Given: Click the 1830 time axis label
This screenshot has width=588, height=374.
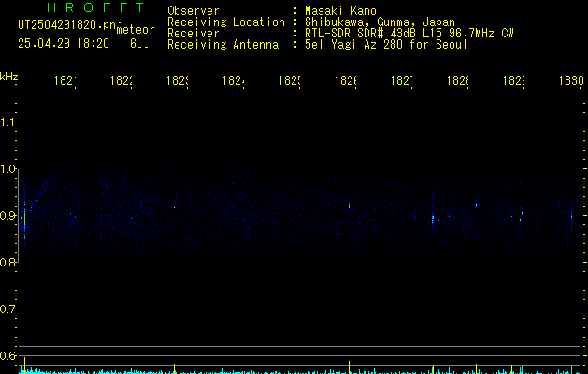Looking at the screenshot, I should coord(571,80).
